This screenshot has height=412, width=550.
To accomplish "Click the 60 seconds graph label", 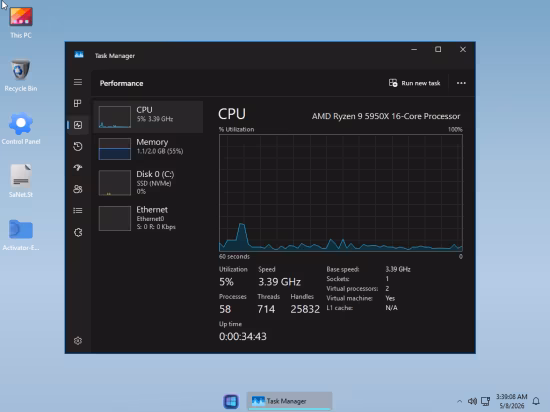I will (x=234, y=257).
